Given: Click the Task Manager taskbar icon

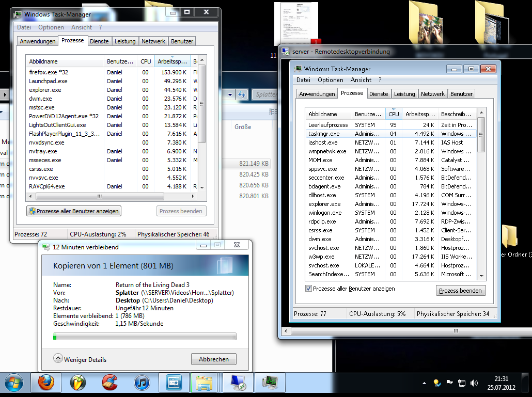Looking at the screenshot, I should tap(270, 383).
